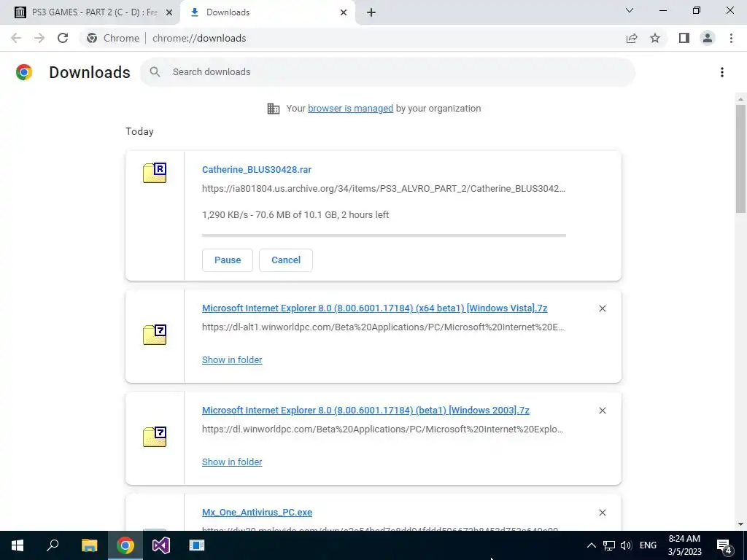747x560 pixels.
Task: Go back to previous page
Action: tap(16, 38)
